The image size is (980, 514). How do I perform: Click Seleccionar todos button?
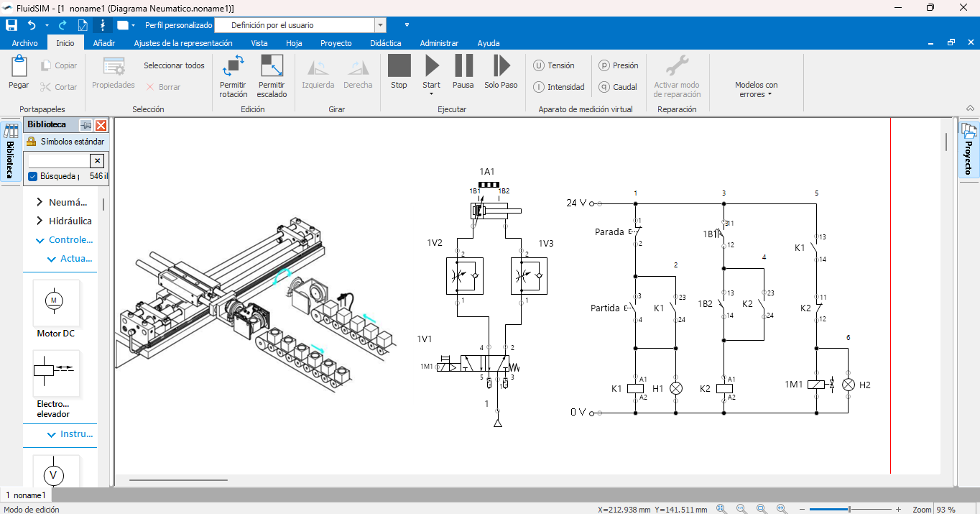[174, 65]
